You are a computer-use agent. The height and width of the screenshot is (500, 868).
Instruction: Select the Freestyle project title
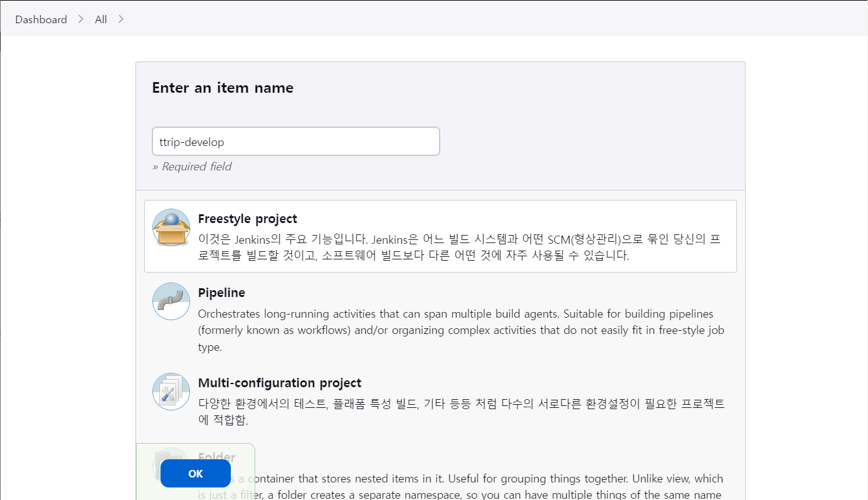(x=248, y=219)
